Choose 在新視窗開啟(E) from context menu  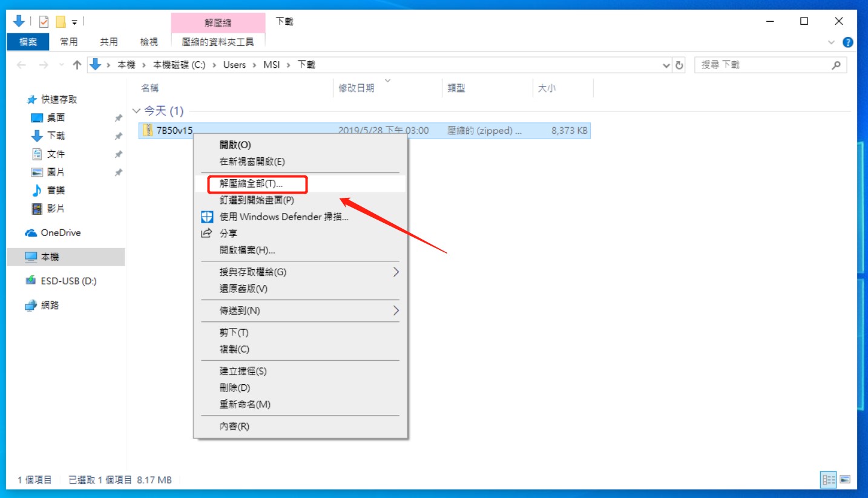point(300,162)
